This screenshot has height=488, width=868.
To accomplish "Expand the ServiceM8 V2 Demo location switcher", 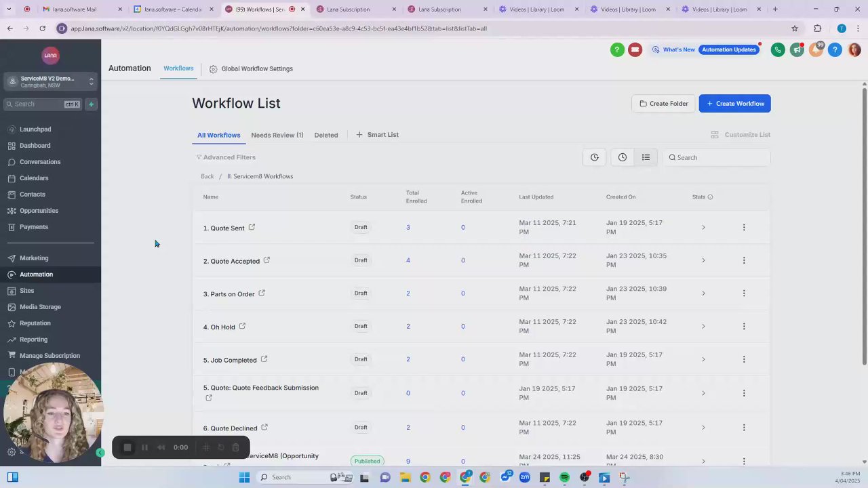I will 51,81.
